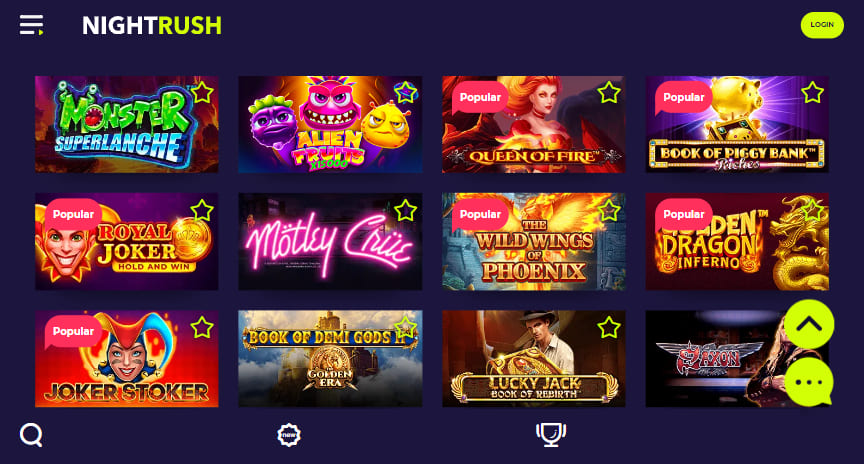The height and width of the screenshot is (464, 864).
Task: Open the Golden Dragon Inferno game tile
Action: pos(737,241)
